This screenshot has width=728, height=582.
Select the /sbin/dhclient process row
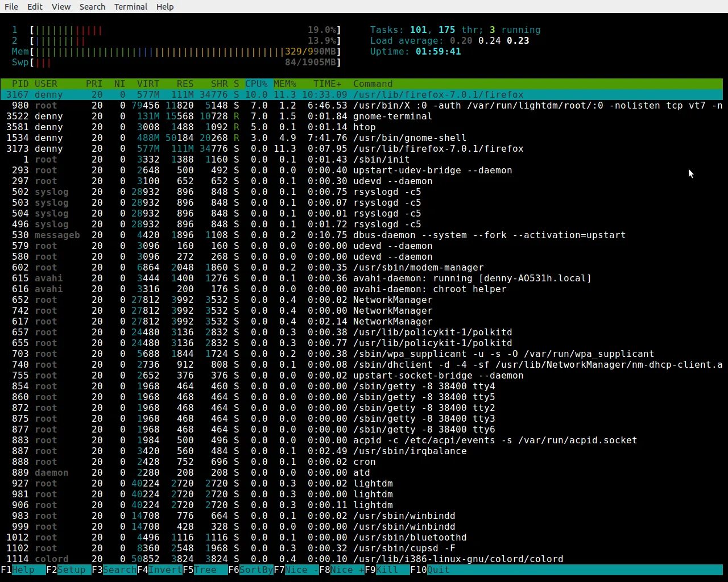362,364
